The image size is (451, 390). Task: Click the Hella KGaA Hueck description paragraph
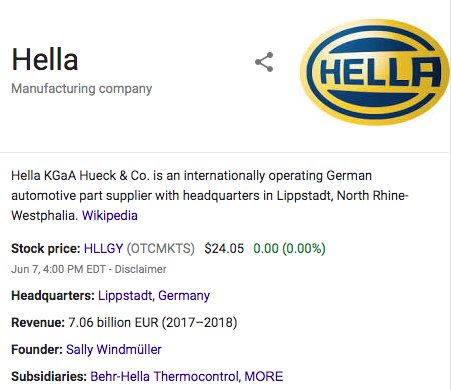coord(210,195)
